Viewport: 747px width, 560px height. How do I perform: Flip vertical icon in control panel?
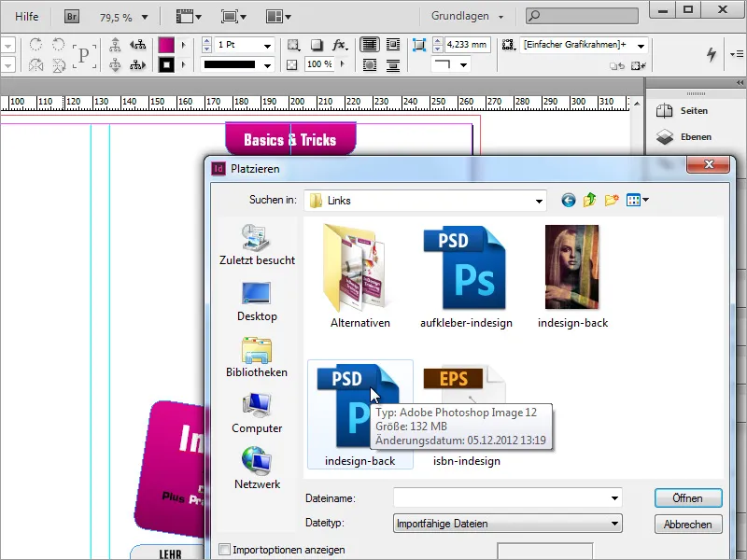58,64
